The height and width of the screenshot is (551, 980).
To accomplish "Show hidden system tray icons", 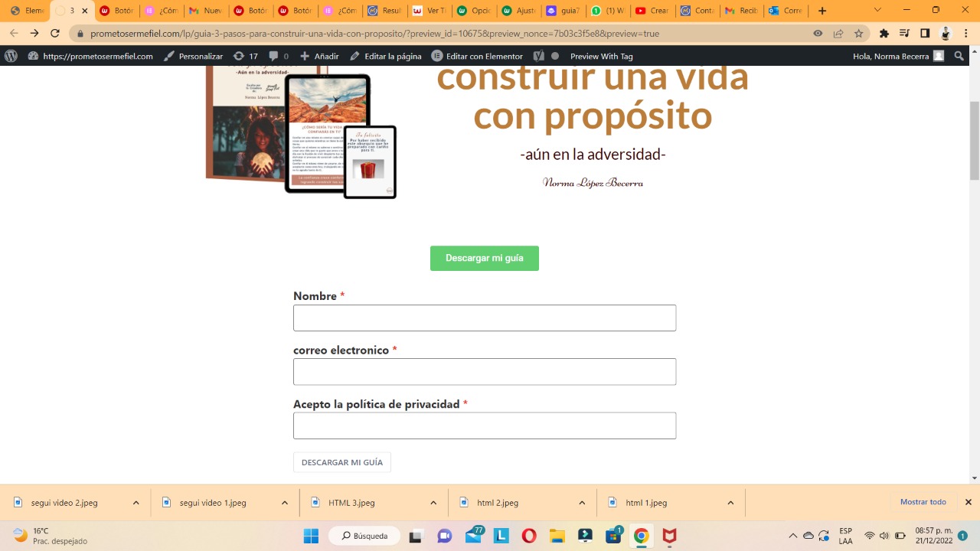I will point(793,536).
